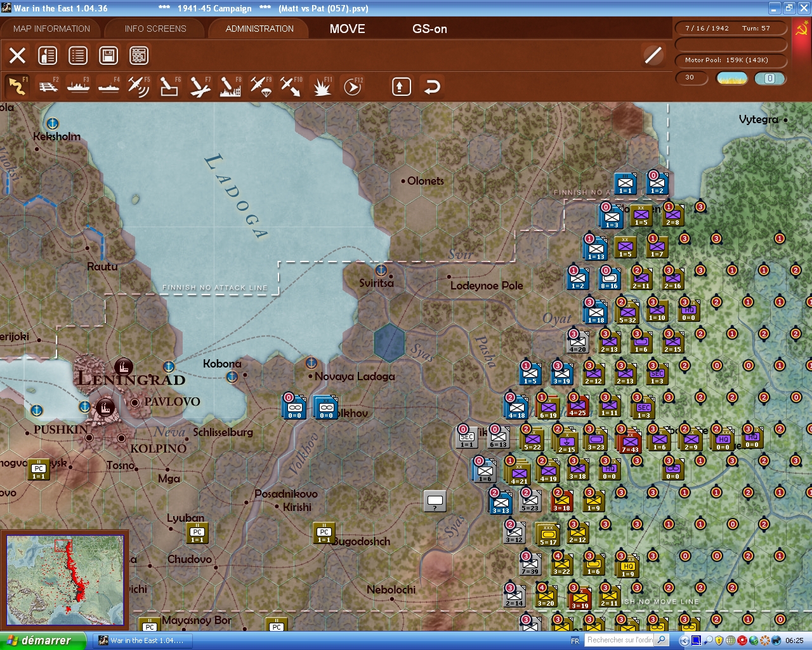Click the port anchor near Keksholm
812x650 pixels.
pos(53,123)
